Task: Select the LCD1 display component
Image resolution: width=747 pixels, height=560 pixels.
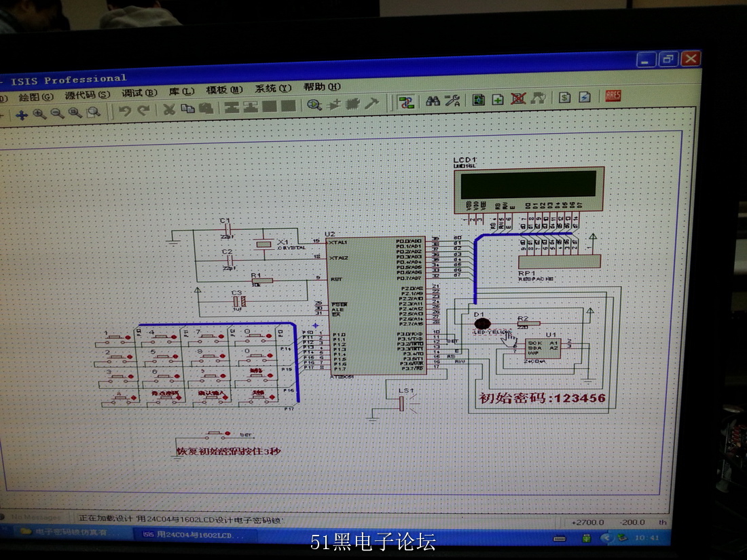Action: pos(529,189)
